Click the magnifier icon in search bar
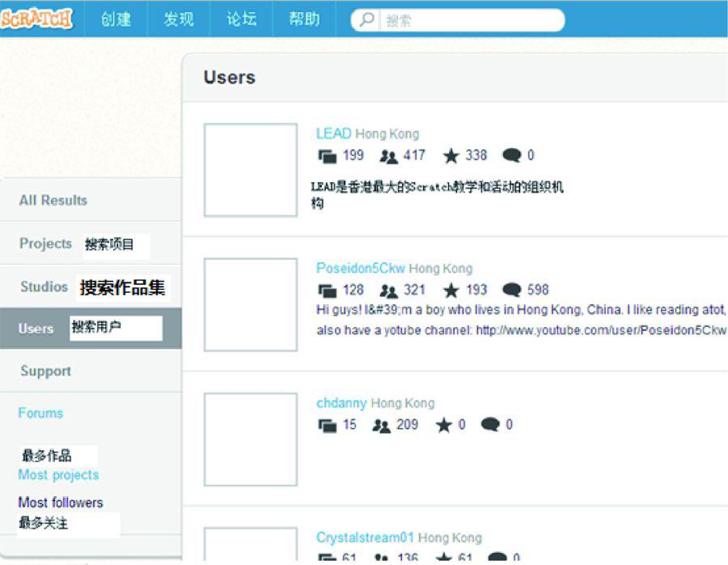The height and width of the screenshot is (565, 728). pos(367,20)
